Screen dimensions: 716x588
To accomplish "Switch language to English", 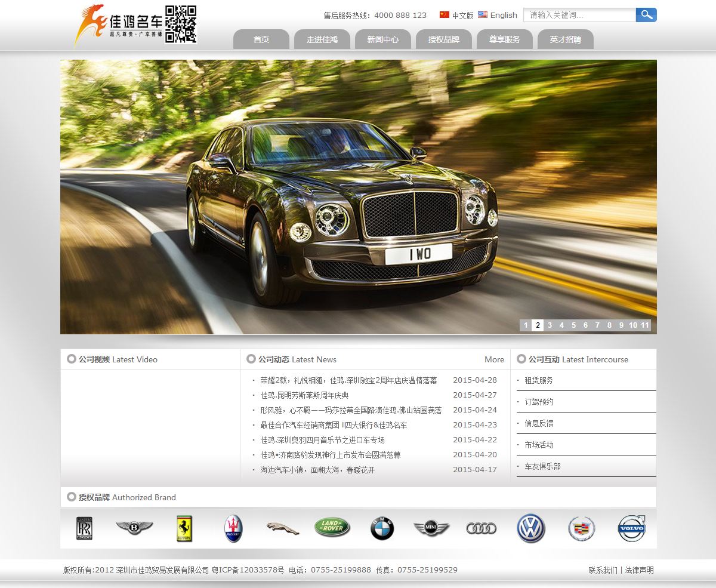I will pyautogui.click(x=503, y=16).
